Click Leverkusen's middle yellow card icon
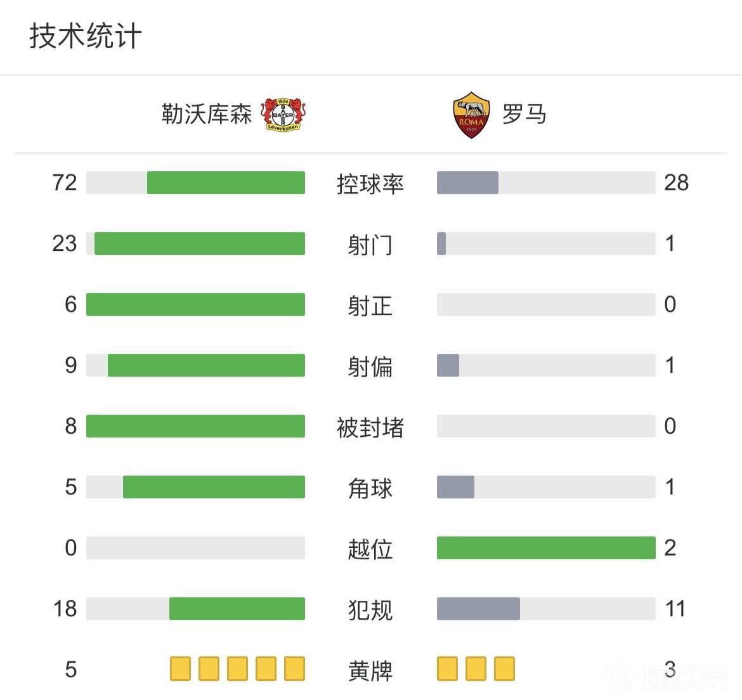Viewport: 742px width, 700px height. 237,669
